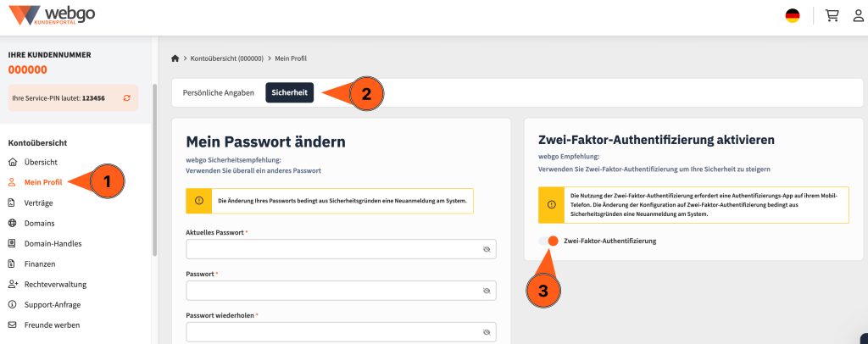This screenshot has height=344, width=868.
Task: Go to Finanzen in the sidebar
Action: pyautogui.click(x=40, y=264)
